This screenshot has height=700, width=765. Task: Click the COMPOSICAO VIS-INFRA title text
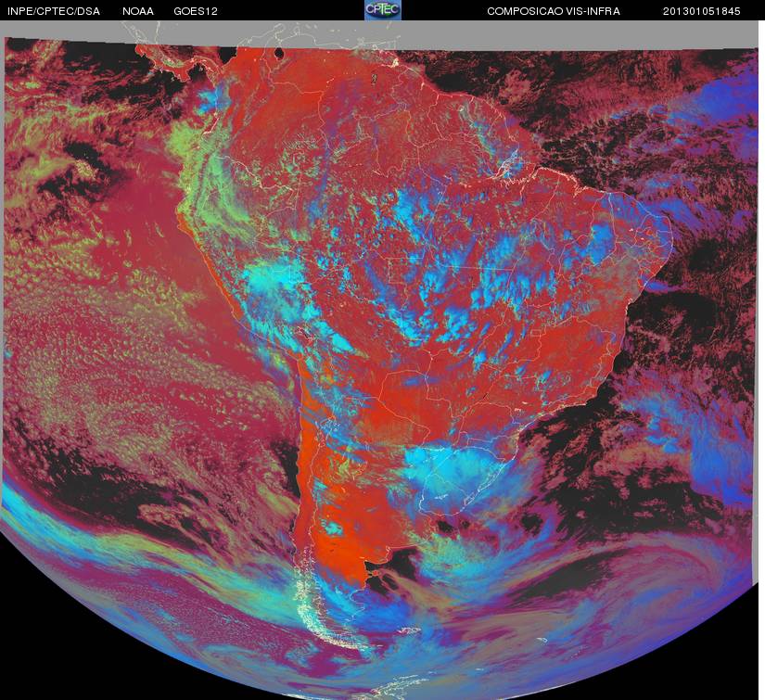pyautogui.click(x=554, y=11)
